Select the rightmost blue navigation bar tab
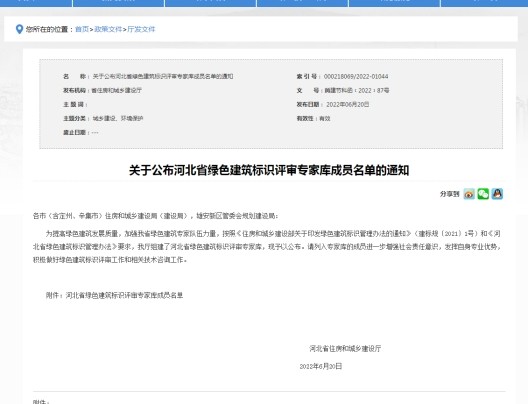This screenshot has width=528, height=404. click(484, 3)
